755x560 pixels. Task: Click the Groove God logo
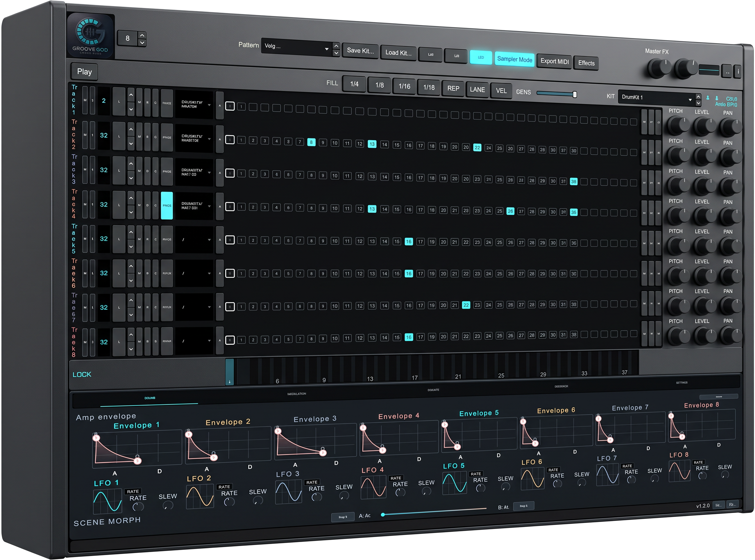[90, 36]
